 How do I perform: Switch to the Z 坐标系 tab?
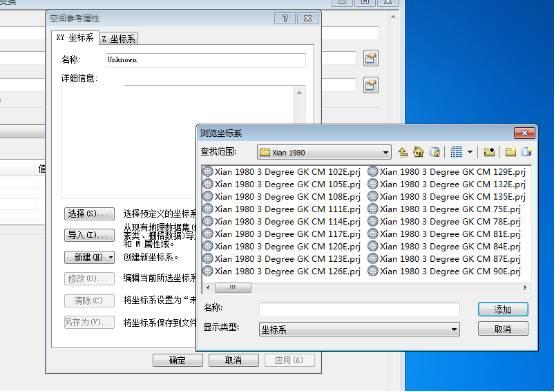coord(118,39)
